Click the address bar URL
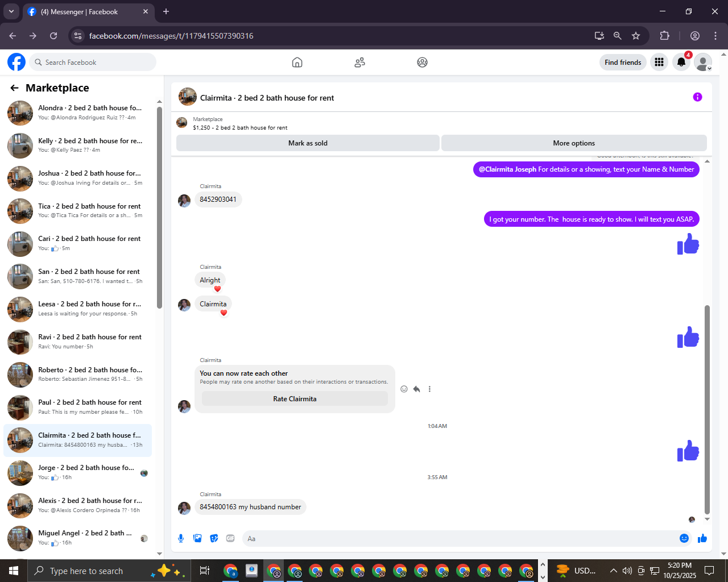 coord(171,36)
